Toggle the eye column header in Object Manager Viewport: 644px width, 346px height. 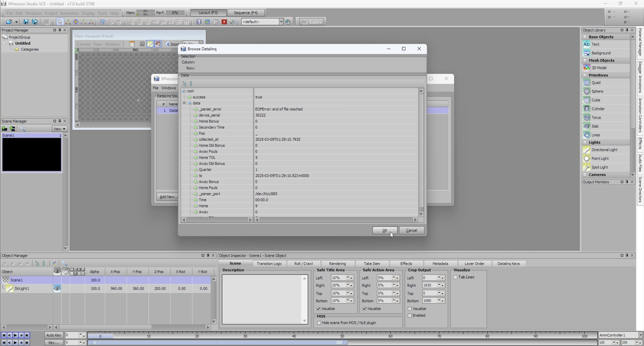(57, 271)
